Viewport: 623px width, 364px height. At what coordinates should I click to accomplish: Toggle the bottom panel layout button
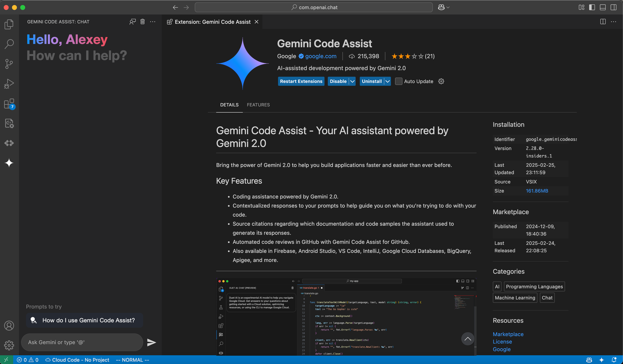(x=603, y=7)
